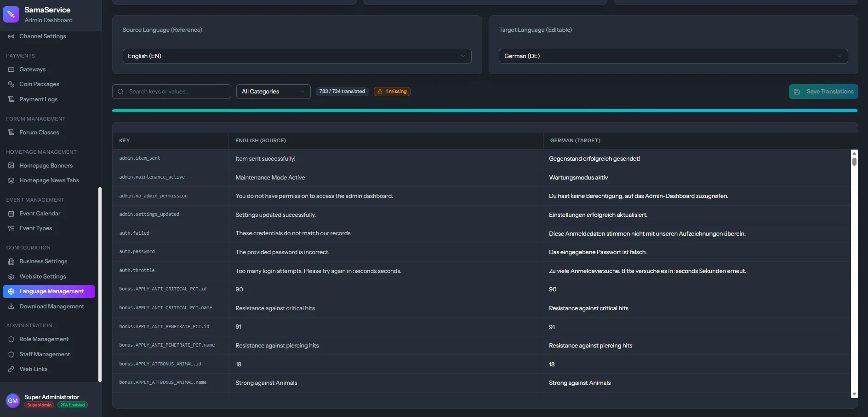Viewport: 868px width, 417px height.
Task: Click the Staff Management shield icon
Action: click(11, 354)
